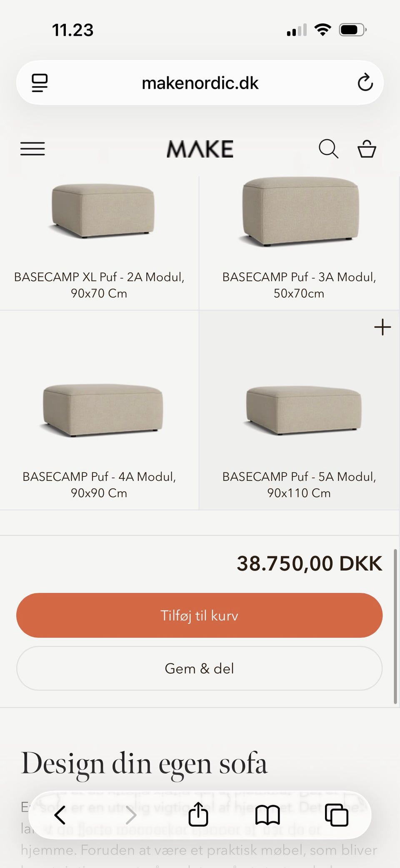Open BASECAMP Puf 5A Modul title
Screen dimensions: 400x868
[299, 484]
